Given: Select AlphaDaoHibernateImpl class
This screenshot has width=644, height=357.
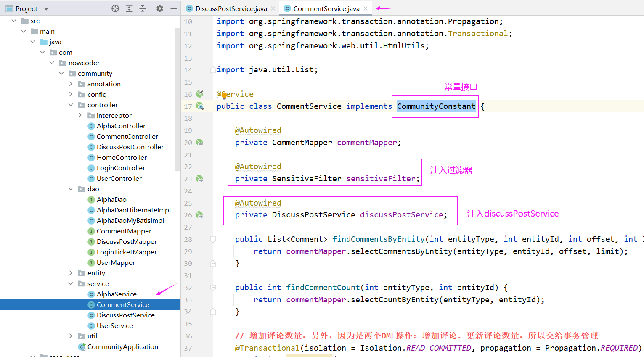Looking at the screenshot, I should [133, 210].
